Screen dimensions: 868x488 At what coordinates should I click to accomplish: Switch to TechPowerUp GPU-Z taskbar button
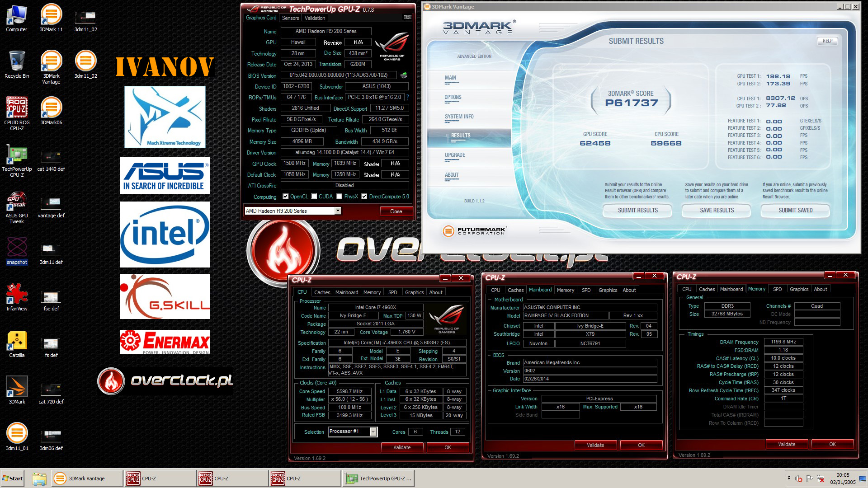tap(379, 479)
